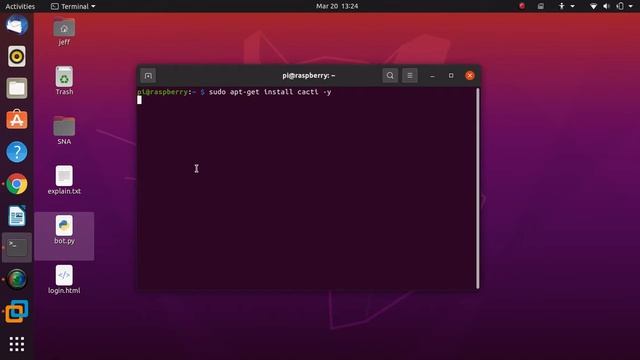640x360 pixels.
Task: Open the Activities overview
Action: pyautogui.click(x=20, y=6)
